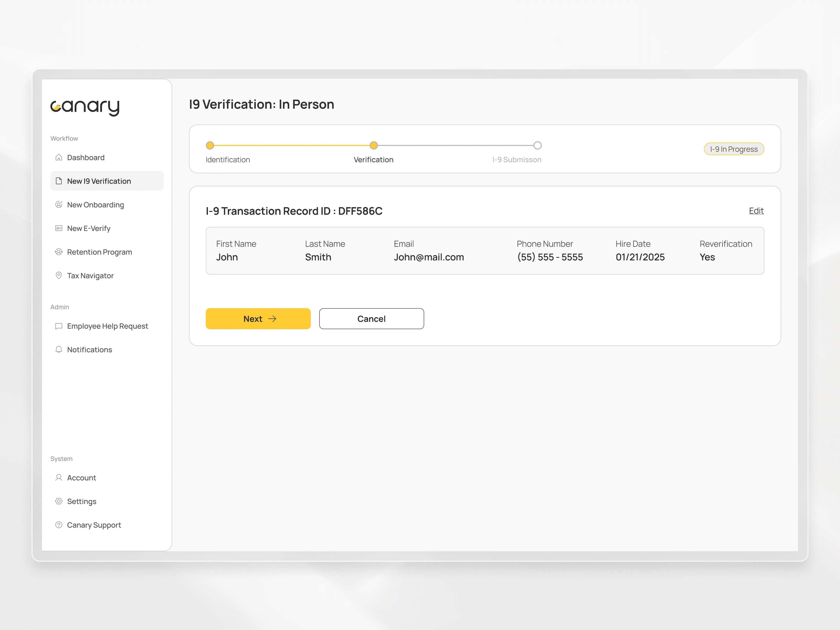This screenshot has height=630, width=840.
Task: Click the Retention Program icon
Action: (x=59, y=252)
